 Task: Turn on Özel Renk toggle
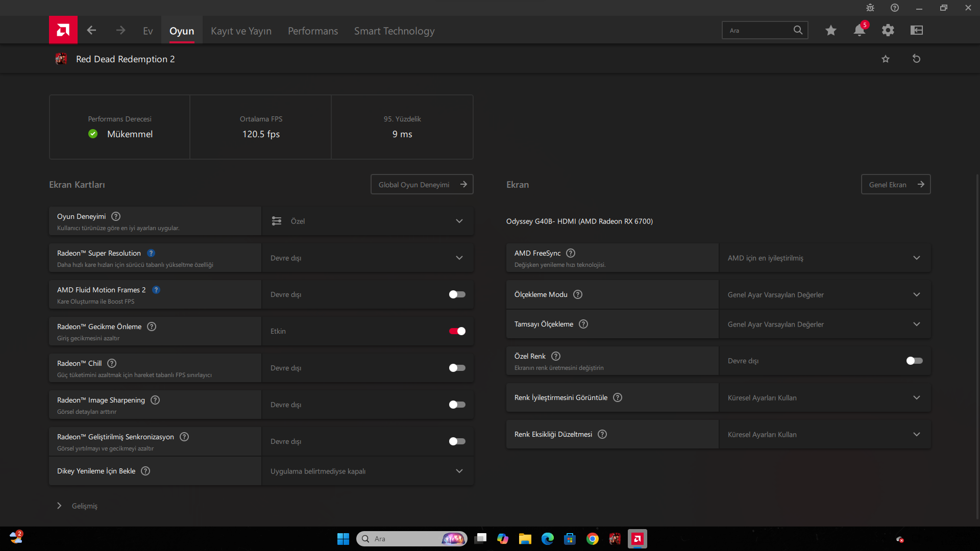pyautogui.click(x=914, y=361)
